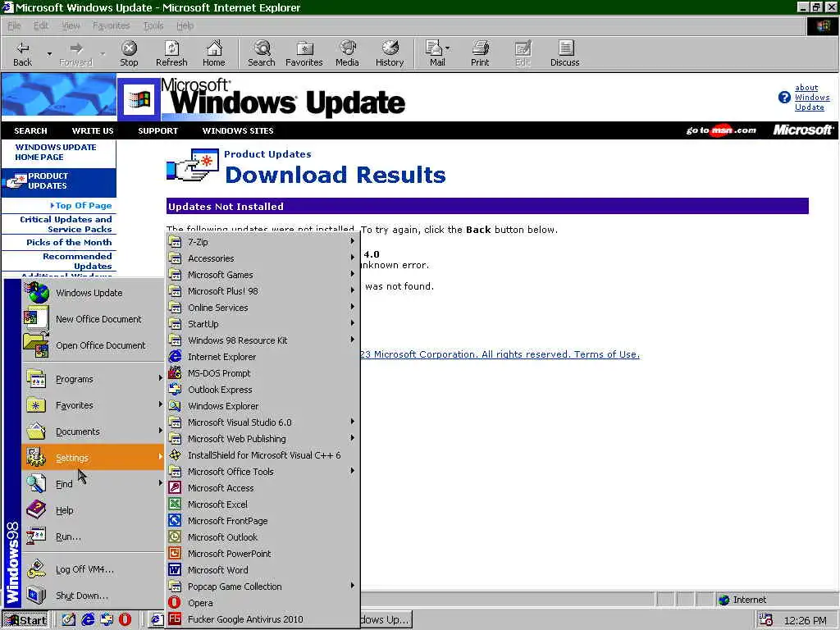Screen dimensions: 840x630
Task: Print the page using toolbar
Action: coord(480,53)
